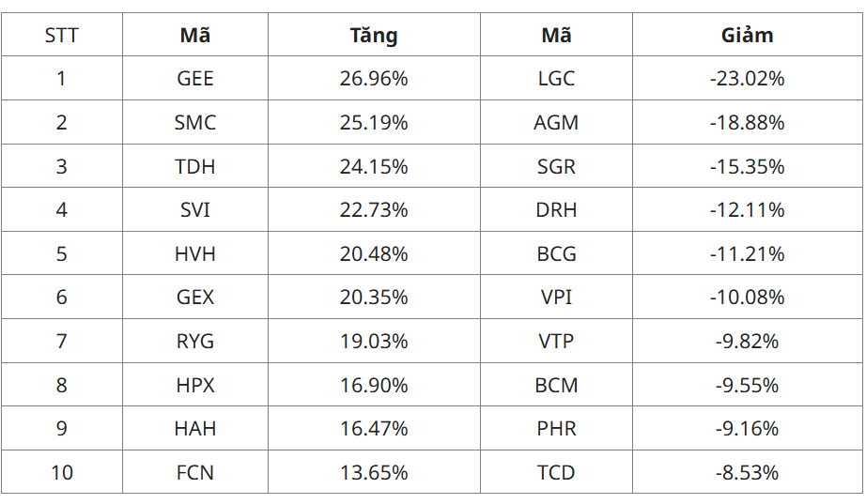The width and height of the screenshot is (866, 504).
Task: Select the LGC stock code cell
Action: pos(556,79)
